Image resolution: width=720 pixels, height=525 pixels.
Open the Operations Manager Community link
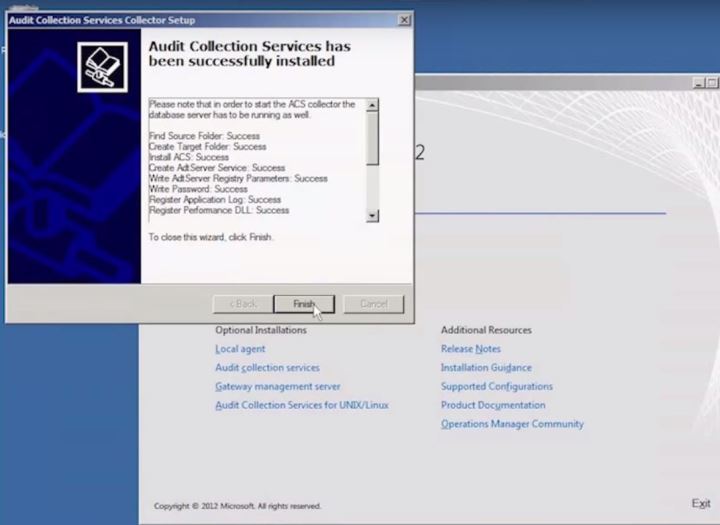point(512,424)
